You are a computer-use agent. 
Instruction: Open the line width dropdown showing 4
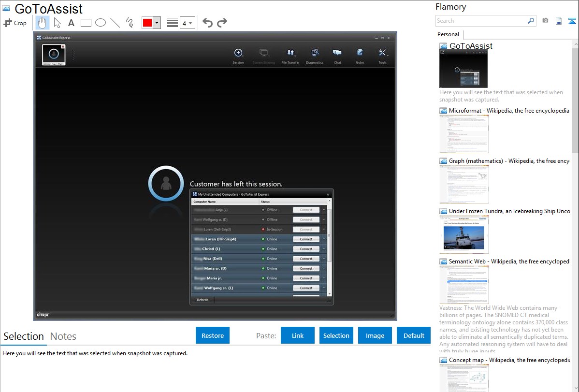187,23
